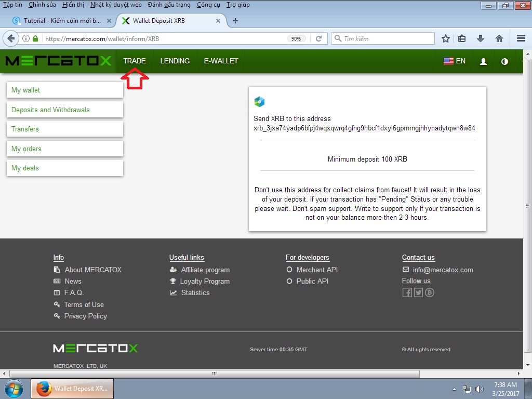532x399 pixels.
Task: Open the Trợ giúp menu
Action: [x=238, y=5]
